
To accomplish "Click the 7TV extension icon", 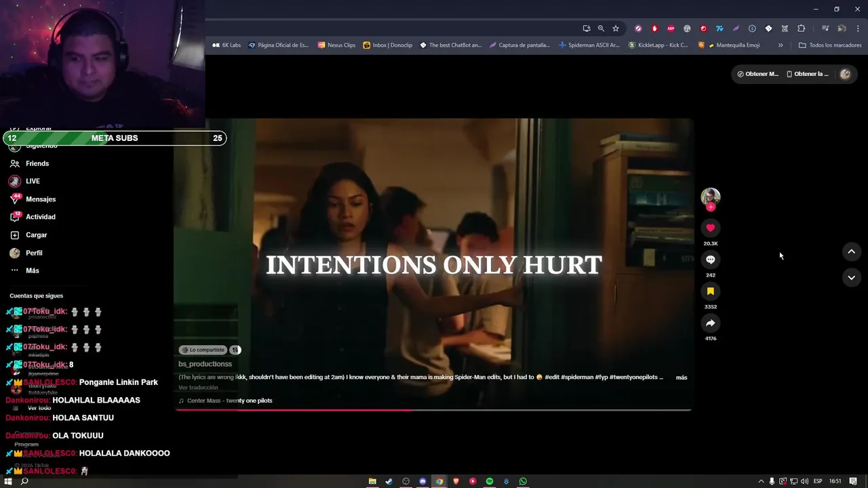I will [719, 28].
